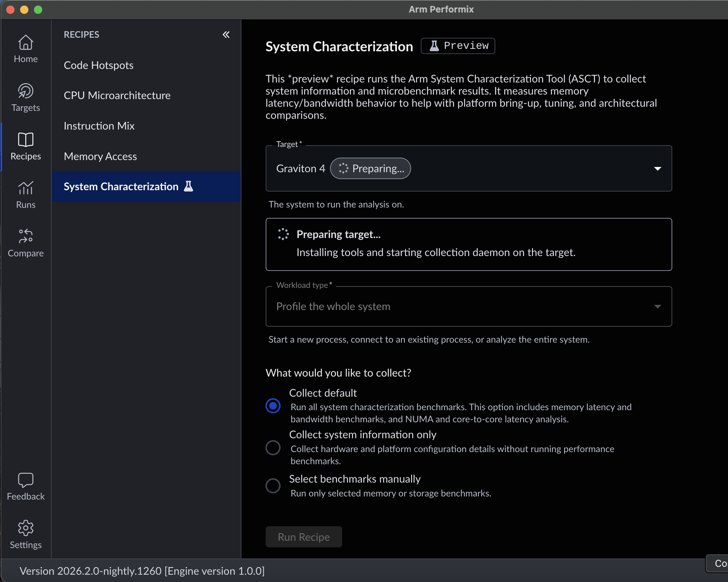Image resolution: width=728 pixels, height=582 pixels.
Task: Click the System Characterization page heading
Action: [x=339, y=46]
